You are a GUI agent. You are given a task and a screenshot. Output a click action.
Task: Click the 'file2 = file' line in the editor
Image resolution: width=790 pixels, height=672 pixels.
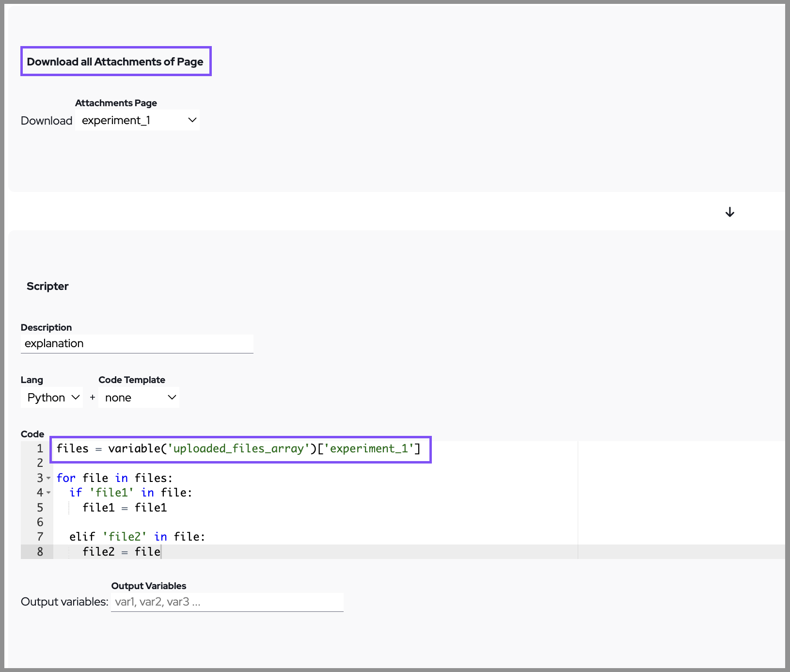tap(121, 552)
